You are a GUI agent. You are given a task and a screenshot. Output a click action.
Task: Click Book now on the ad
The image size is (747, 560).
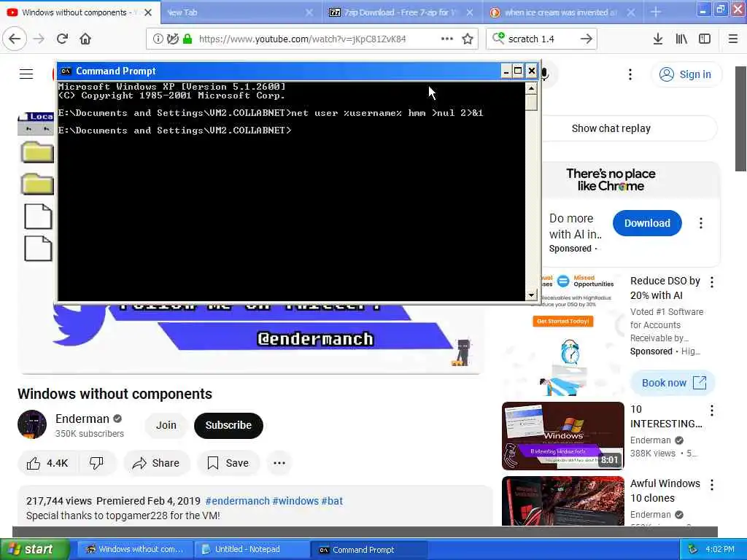click(673, 383)
